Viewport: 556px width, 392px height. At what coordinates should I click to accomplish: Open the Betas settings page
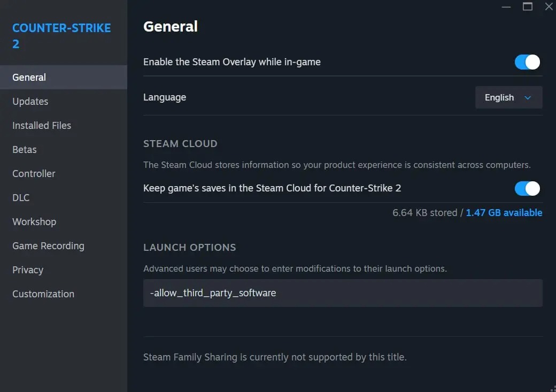click(25, 149)
